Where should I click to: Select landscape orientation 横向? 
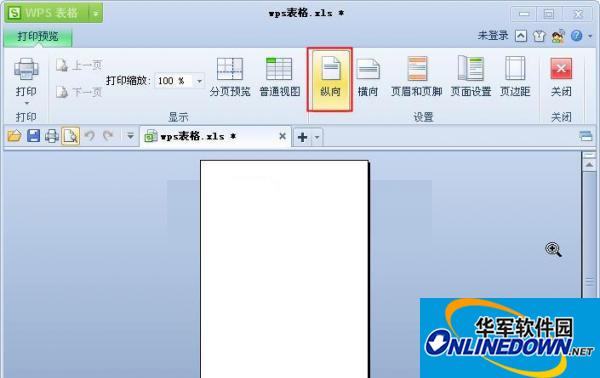[368, 77]
